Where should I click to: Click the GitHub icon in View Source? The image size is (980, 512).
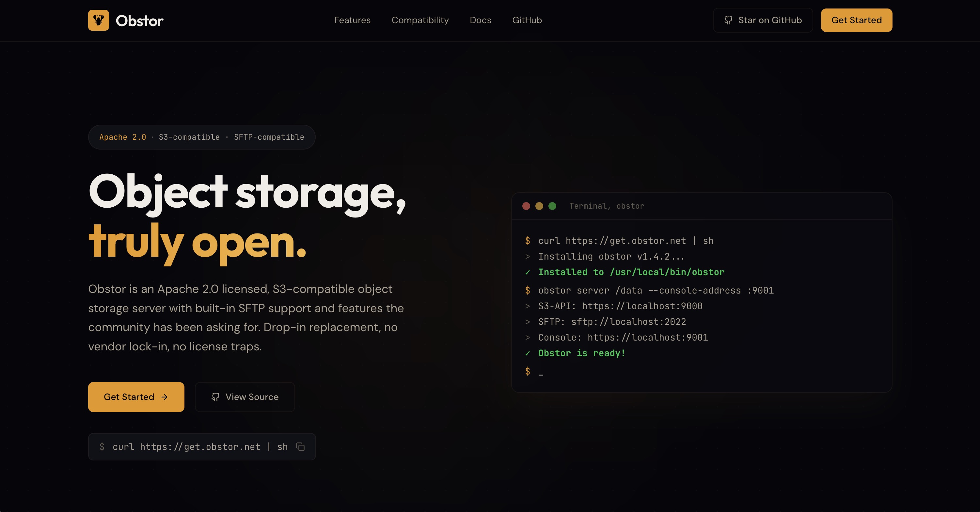pos(215,397)
